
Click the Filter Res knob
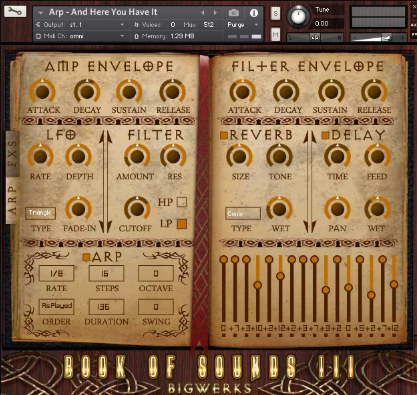pyautogui.click(x=173, y=156)
